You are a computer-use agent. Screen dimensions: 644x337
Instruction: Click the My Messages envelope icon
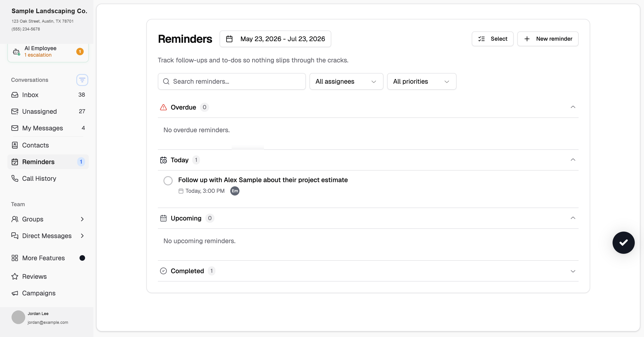click(x=15, y=128)
